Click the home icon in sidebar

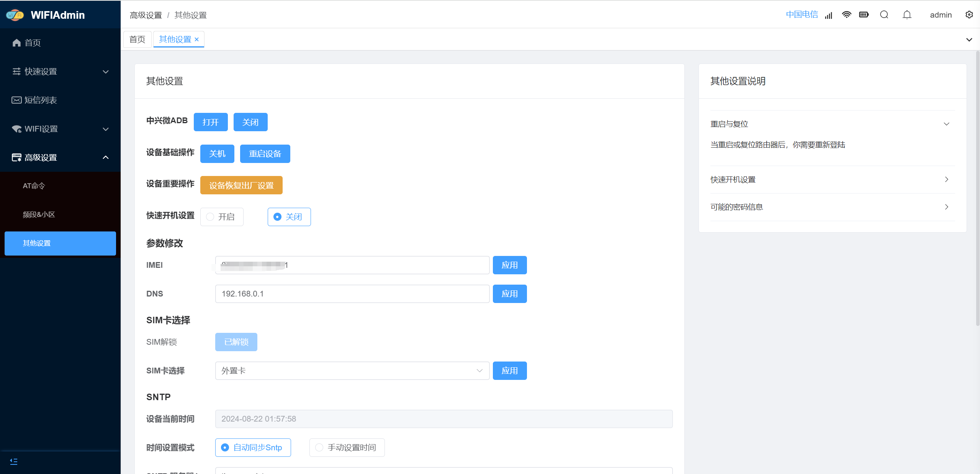16,43
